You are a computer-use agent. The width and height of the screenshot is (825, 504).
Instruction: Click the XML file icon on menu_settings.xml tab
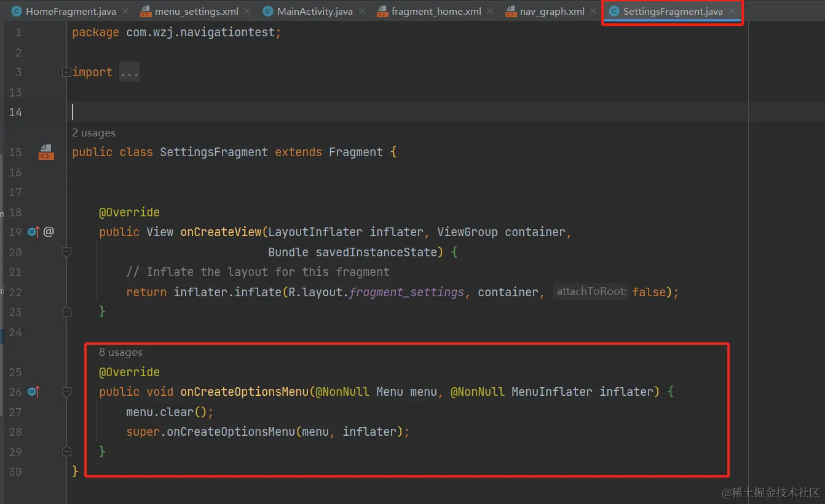[x=146, y=12]
